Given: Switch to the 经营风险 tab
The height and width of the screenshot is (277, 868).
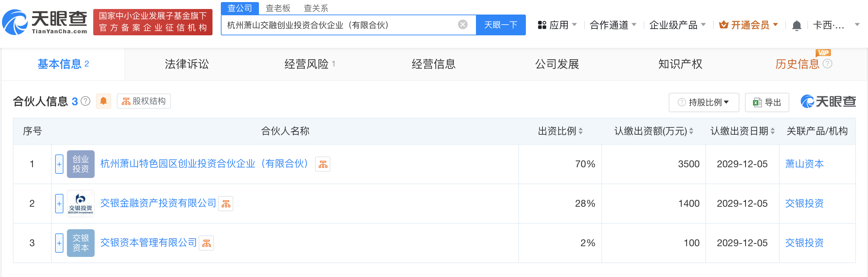Looking at the screenshot, I should click(310, 64).
